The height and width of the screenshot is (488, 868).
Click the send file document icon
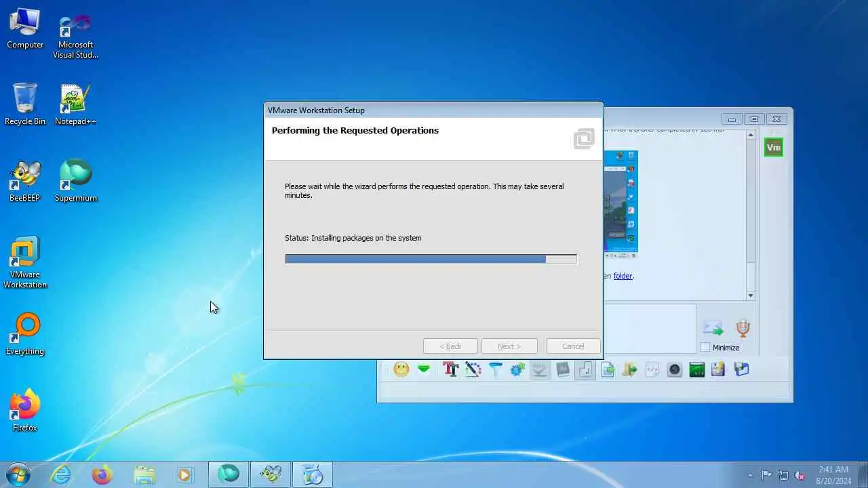[608, 369]
